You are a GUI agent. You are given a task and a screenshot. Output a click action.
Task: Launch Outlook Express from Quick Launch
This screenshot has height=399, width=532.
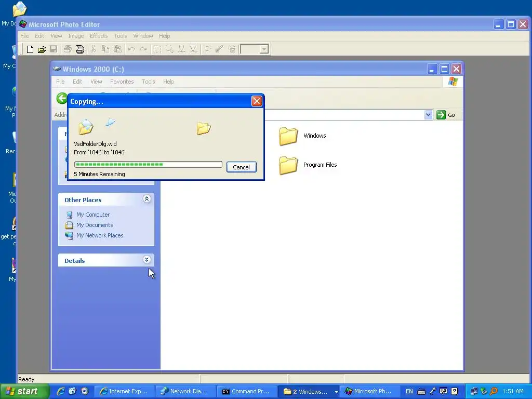72,391
